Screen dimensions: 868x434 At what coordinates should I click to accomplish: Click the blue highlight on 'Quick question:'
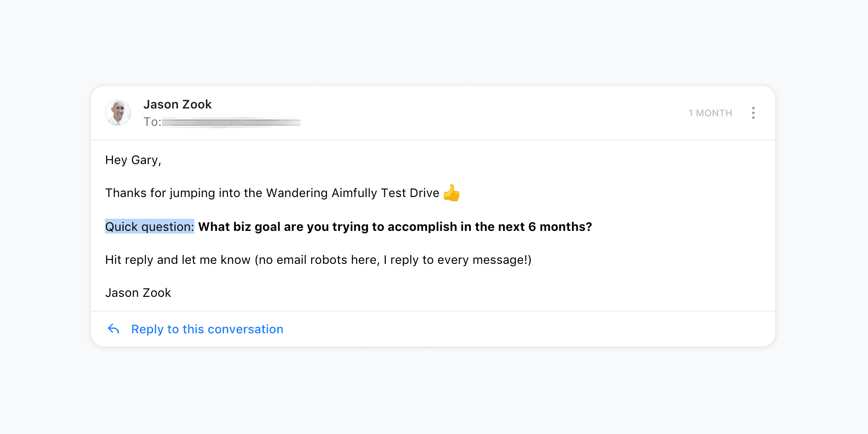click(149, 226)
